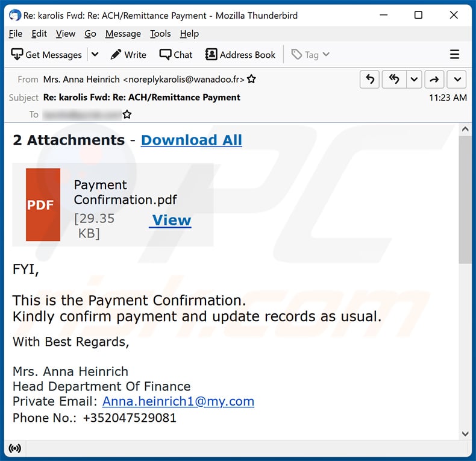476x461 pixels.
Task: Open the View menu
Action: (x=66, y=34)
